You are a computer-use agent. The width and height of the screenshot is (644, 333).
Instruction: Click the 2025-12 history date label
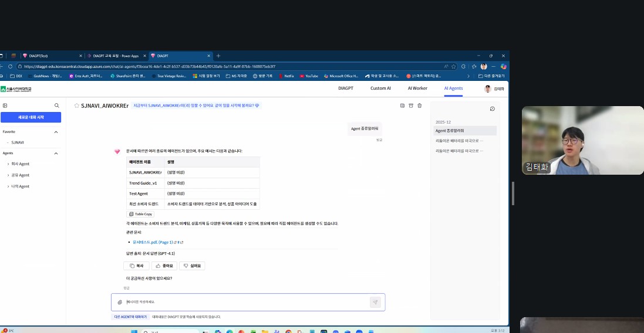443,122
